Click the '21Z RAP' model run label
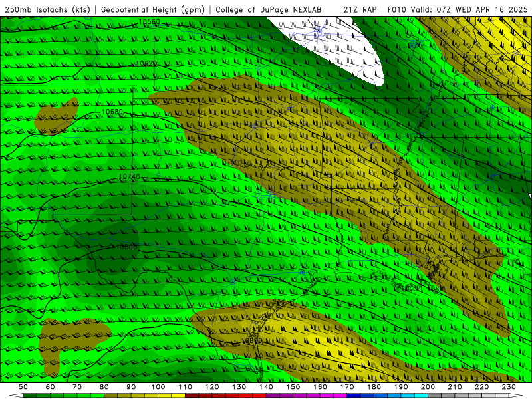 [x=360, y=9]
